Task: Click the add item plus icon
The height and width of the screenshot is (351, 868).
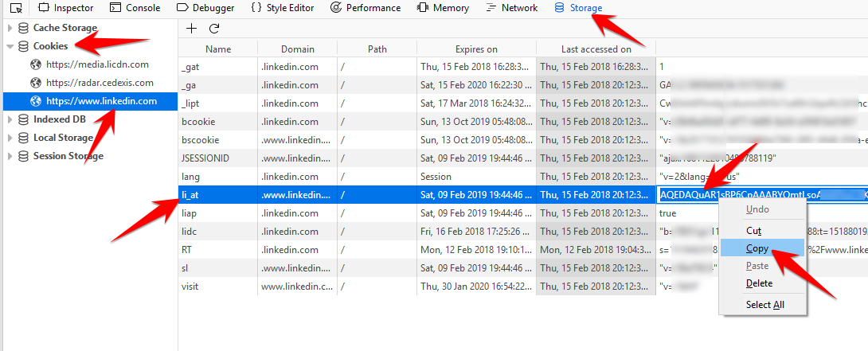Action: coord(191,28)
